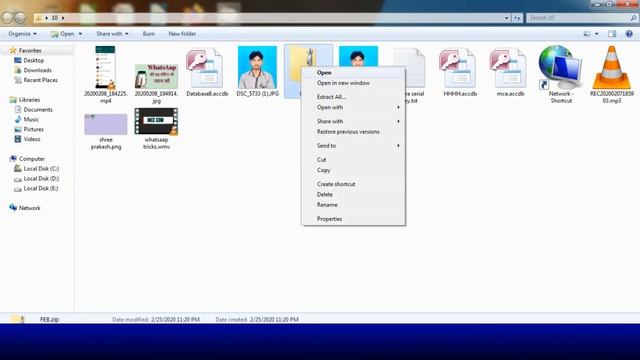Open the Documents library

(38, 109)
